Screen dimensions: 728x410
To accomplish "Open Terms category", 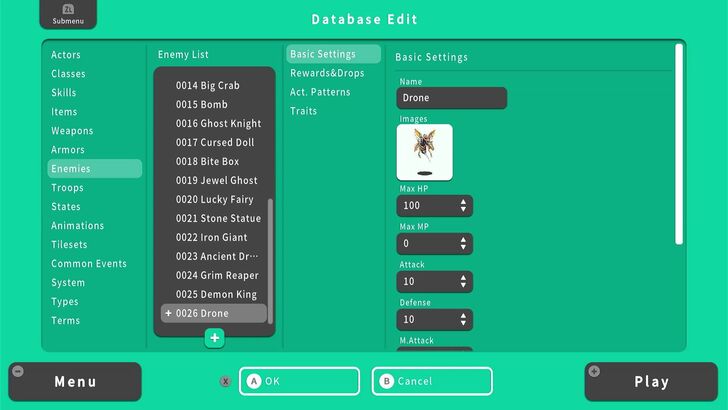I will 65,321.
